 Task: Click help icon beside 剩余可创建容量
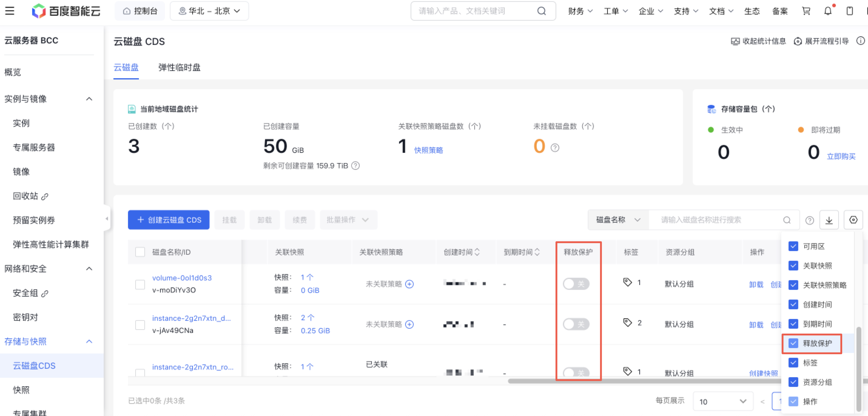pos(355,166)
